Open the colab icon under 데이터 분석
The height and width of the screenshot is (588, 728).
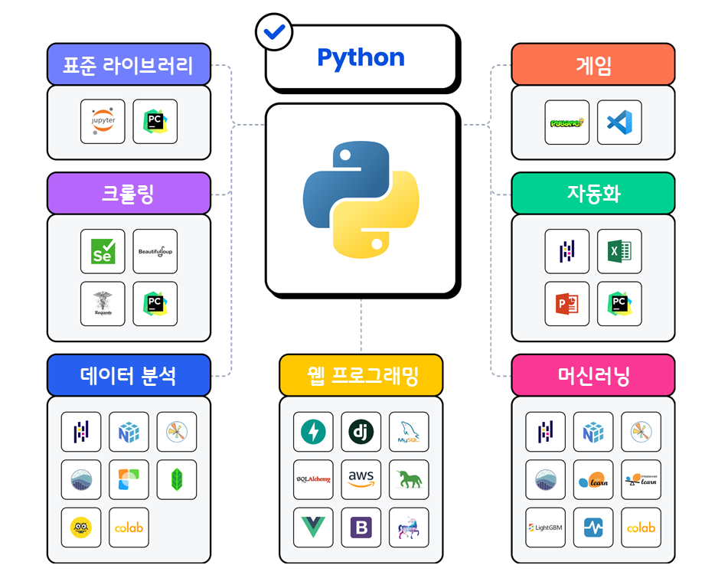(x=129, y=528)
